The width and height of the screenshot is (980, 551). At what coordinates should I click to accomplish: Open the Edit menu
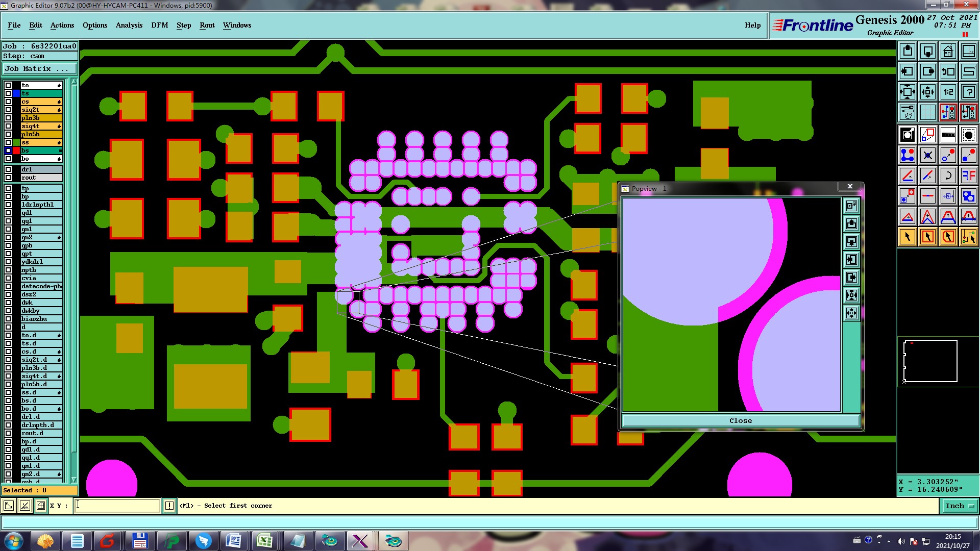tap(36, 25)
